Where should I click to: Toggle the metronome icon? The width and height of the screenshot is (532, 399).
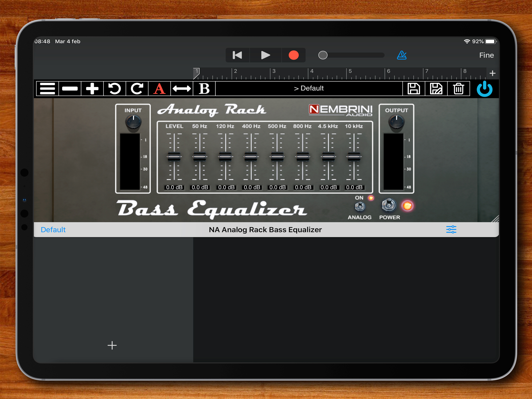[x=402, y=55]
